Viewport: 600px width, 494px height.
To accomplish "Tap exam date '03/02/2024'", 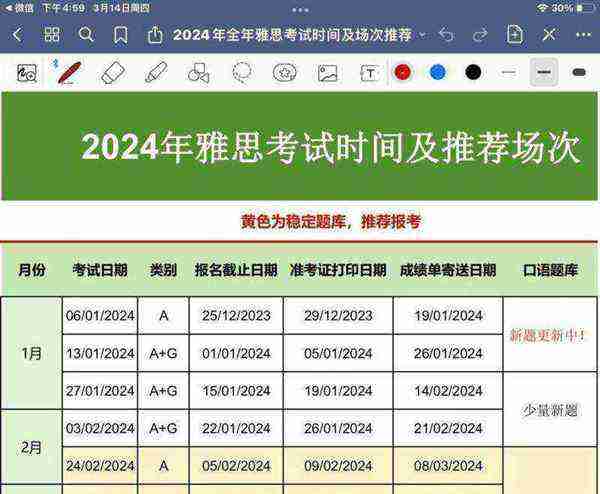I will (100, 428).
